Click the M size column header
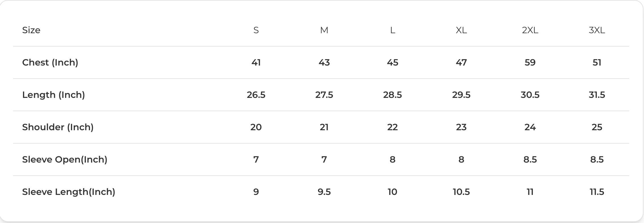The width and height of the screenshot is (644, 223). (324, 30)
